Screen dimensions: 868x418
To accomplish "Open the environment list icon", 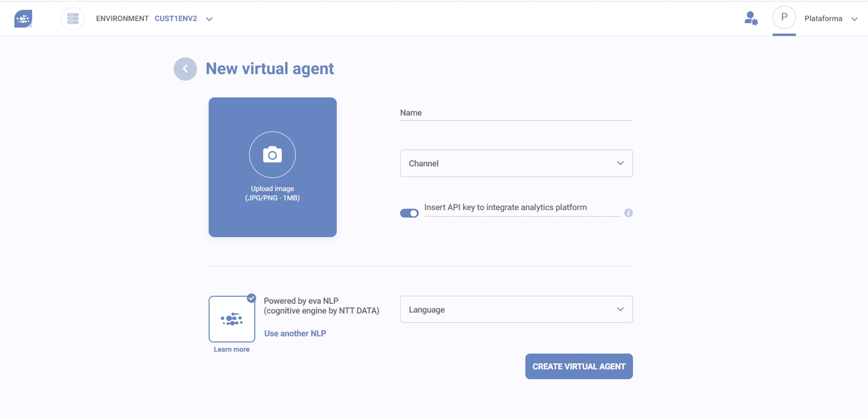I will click(72, 19).
